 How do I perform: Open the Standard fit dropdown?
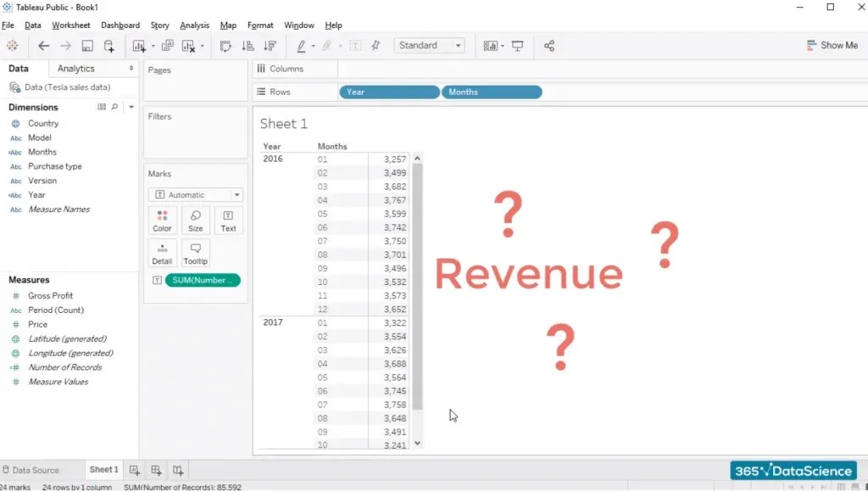tap(459, 46)
